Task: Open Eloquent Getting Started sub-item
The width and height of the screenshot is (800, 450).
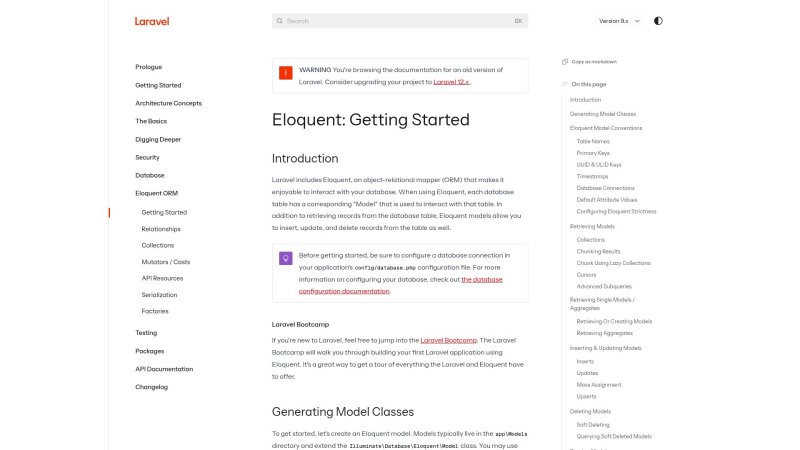Action: pyautogui.click(x=164, y=212)
